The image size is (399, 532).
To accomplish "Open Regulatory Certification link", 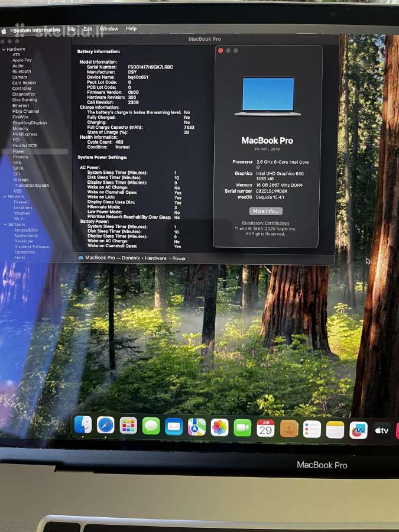I will 265,223.
